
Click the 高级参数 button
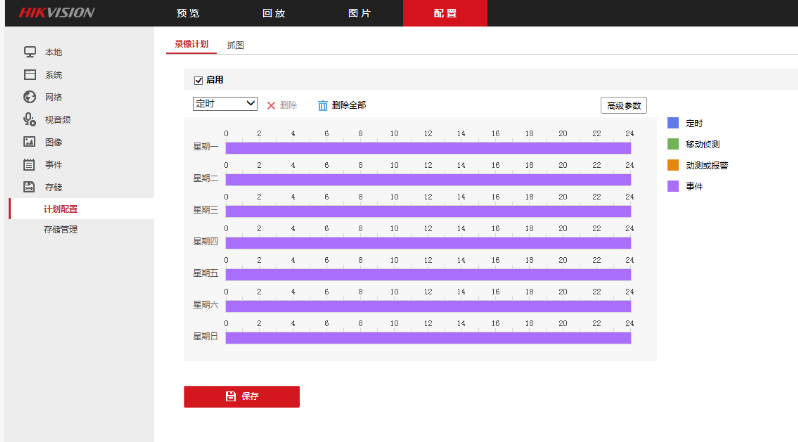pos(623,105)
